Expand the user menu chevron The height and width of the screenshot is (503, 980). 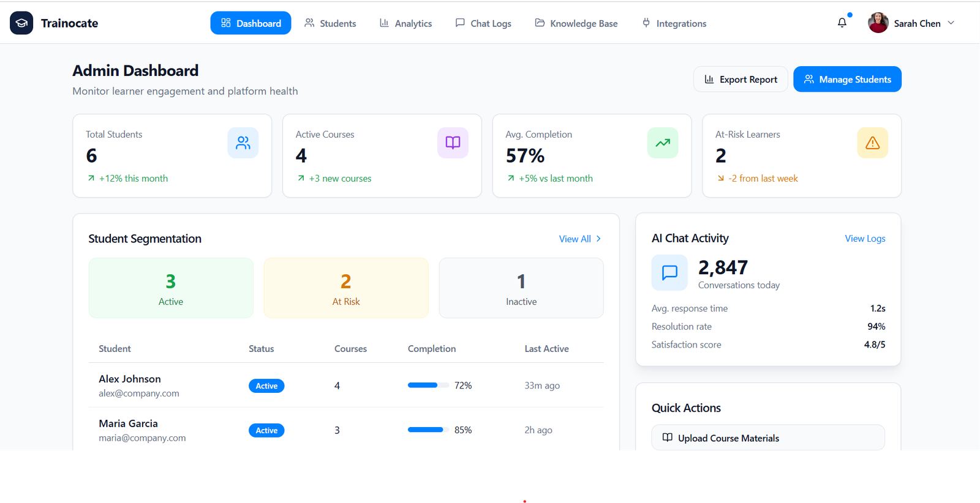pos(951,23)
